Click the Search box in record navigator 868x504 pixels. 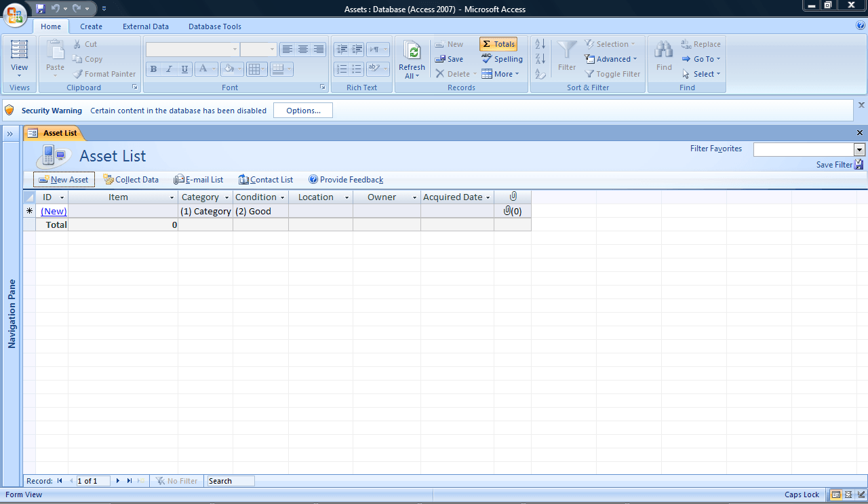coord(231,481)
